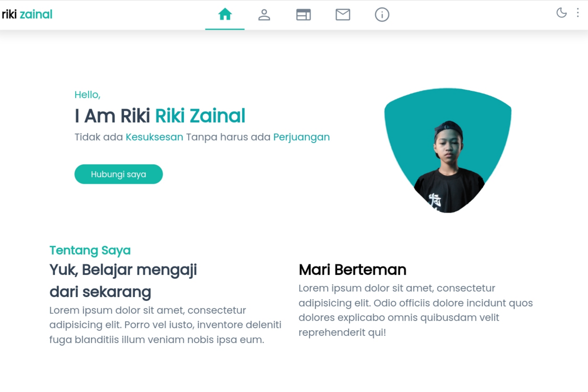Click the teal 'Tentang Saya' label
The image size is (588, 392).
click(x=90, y=250)
